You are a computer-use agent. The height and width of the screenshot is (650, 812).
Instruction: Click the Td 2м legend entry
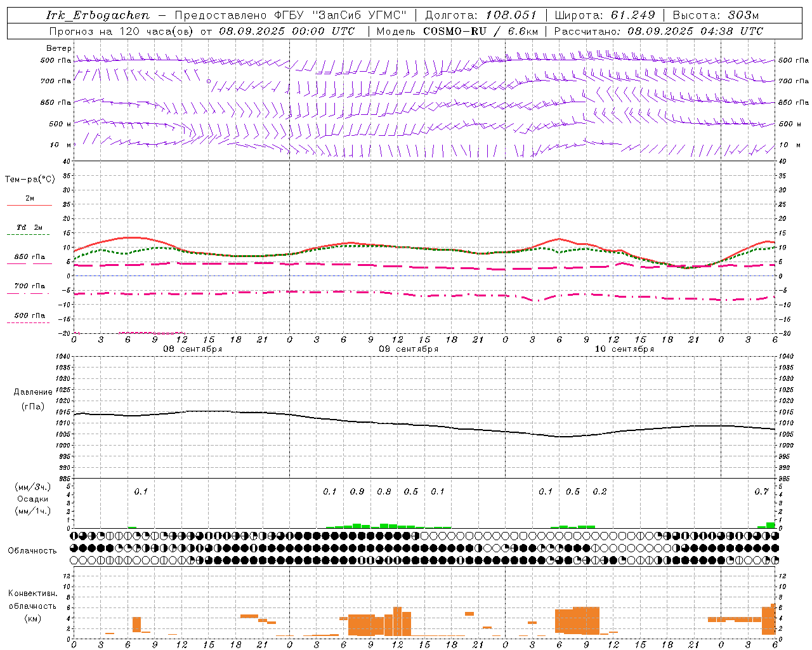pyautogui.click(x=29, y=227)
